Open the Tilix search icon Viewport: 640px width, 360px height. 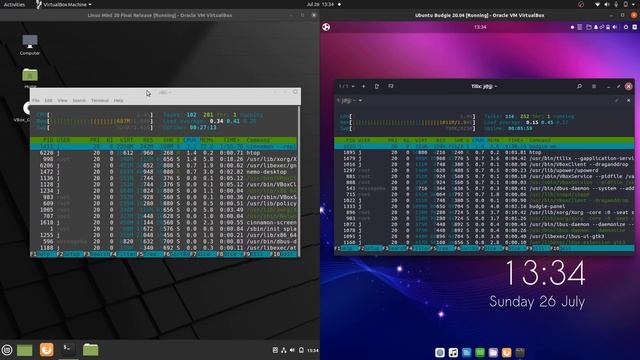579,86
